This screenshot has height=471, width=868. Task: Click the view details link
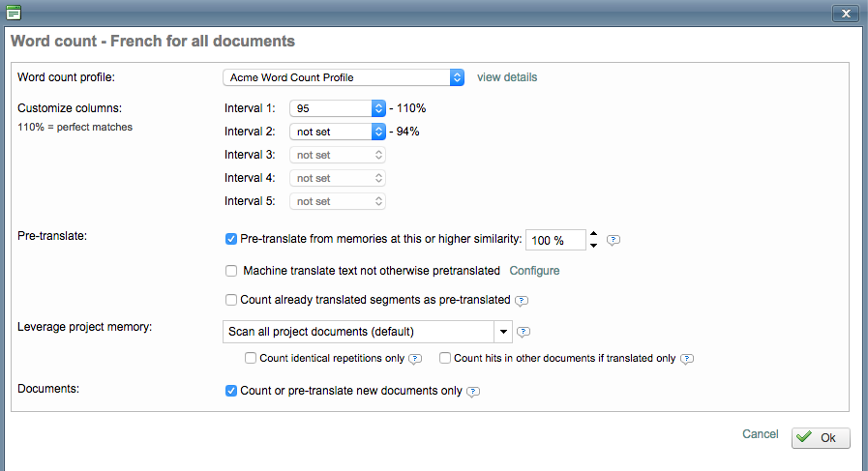pyautogui.click(x=507, y=77)
